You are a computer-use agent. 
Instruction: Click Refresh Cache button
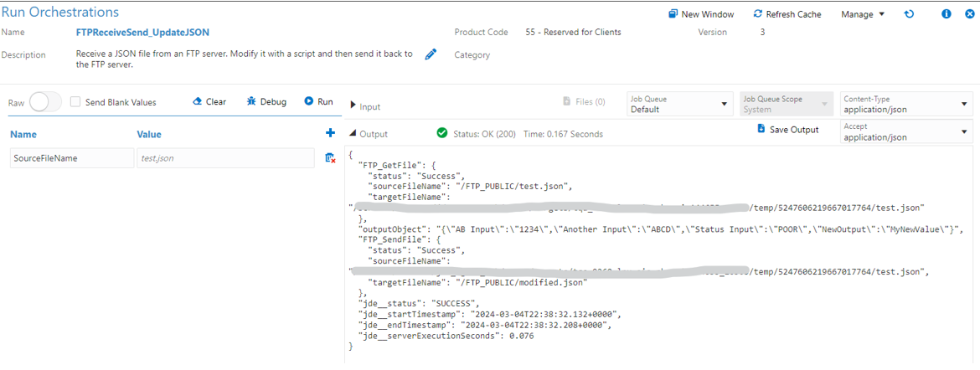click(x=787, y=13)
